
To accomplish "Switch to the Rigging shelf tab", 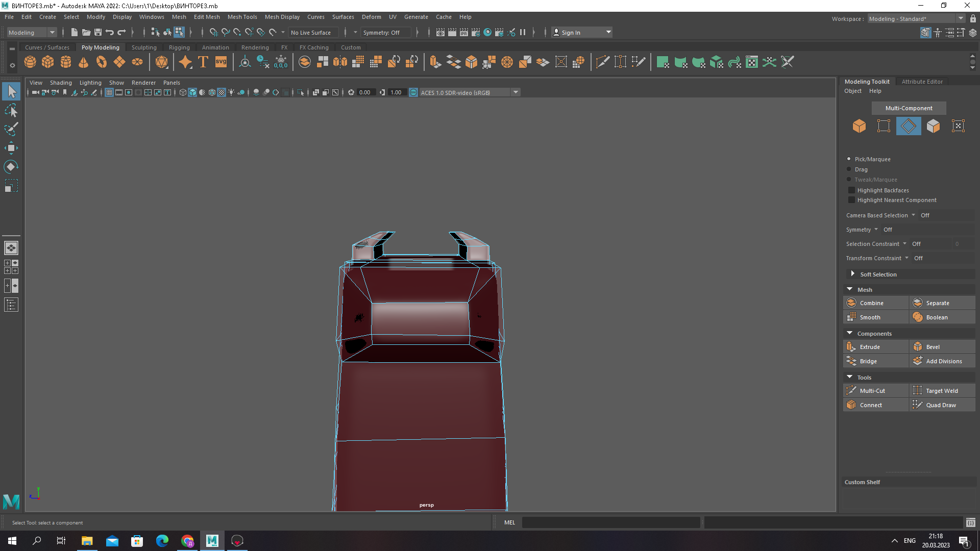I will [x=179, y=47].
